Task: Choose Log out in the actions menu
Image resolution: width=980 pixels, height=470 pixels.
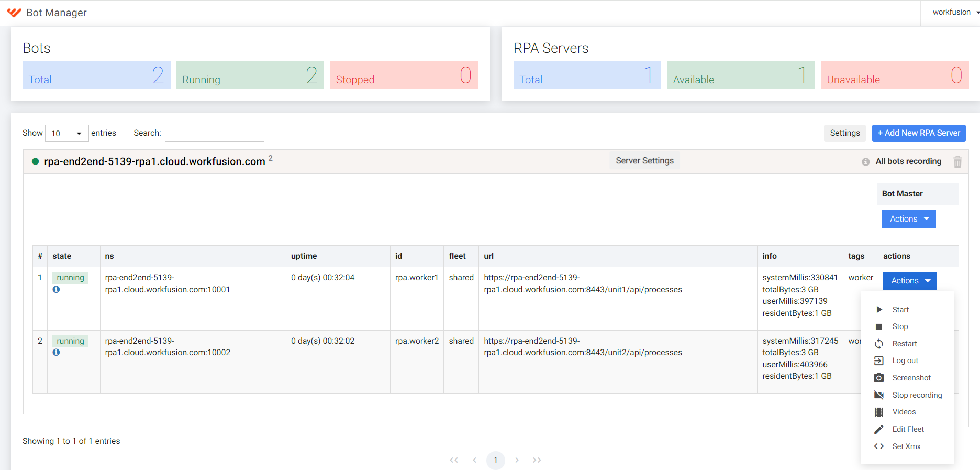Action: [905, 360]
